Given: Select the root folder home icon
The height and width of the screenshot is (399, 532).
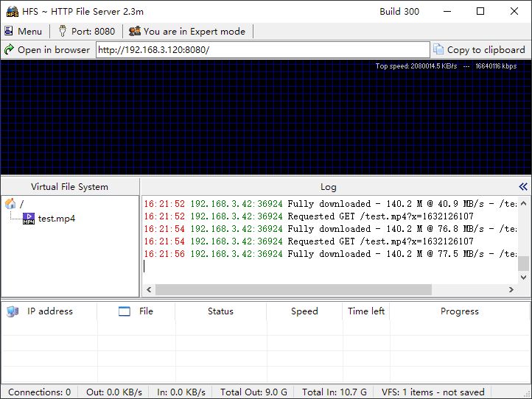Looking at the screenshot, I should coord(10,203).
